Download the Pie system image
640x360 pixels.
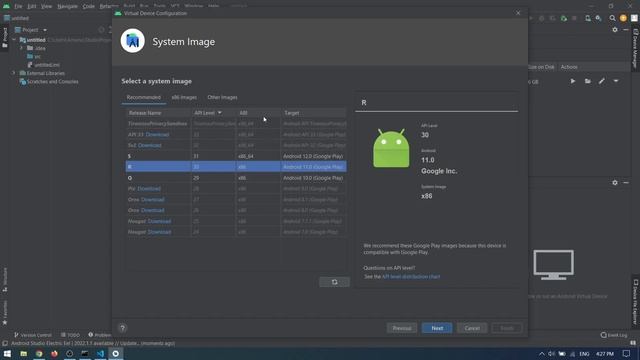pos(149,189)
